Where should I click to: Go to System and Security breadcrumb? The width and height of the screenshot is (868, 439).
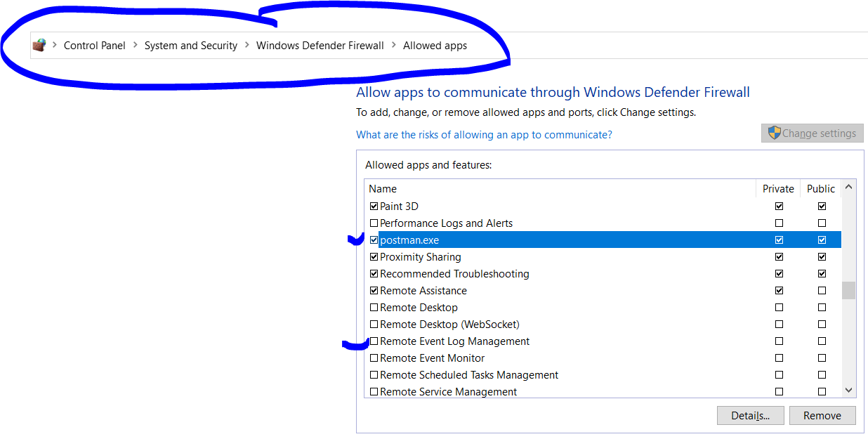pyautogui.click(x=190, y=45)
